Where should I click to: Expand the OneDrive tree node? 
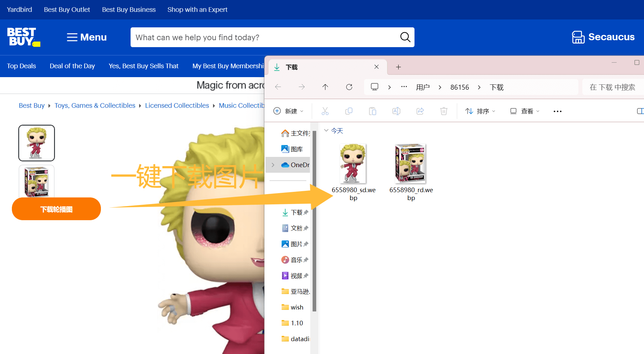click(273, 165)
